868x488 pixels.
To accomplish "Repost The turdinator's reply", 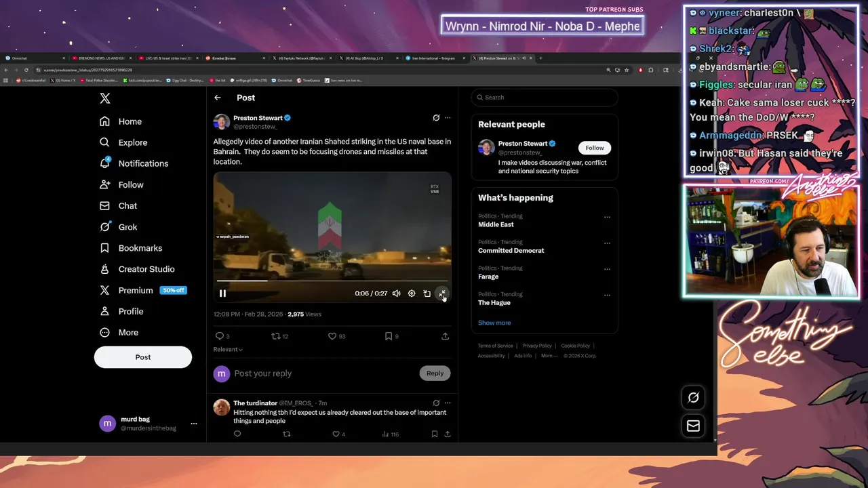I will pyautogui.click(x=286, y=434).
